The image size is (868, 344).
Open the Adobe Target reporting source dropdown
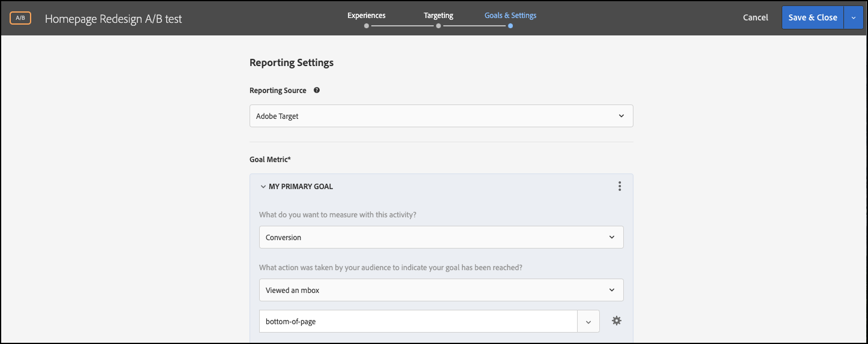point(441,116)
